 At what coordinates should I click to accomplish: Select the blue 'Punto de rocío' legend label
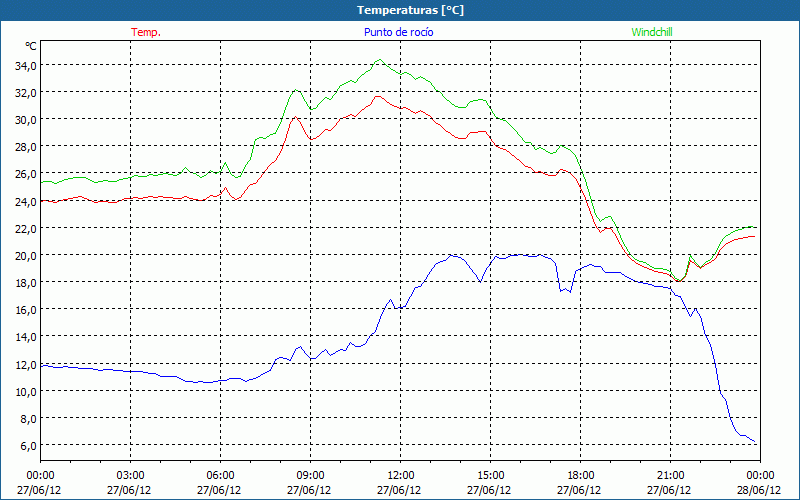(x=398, y=32)
